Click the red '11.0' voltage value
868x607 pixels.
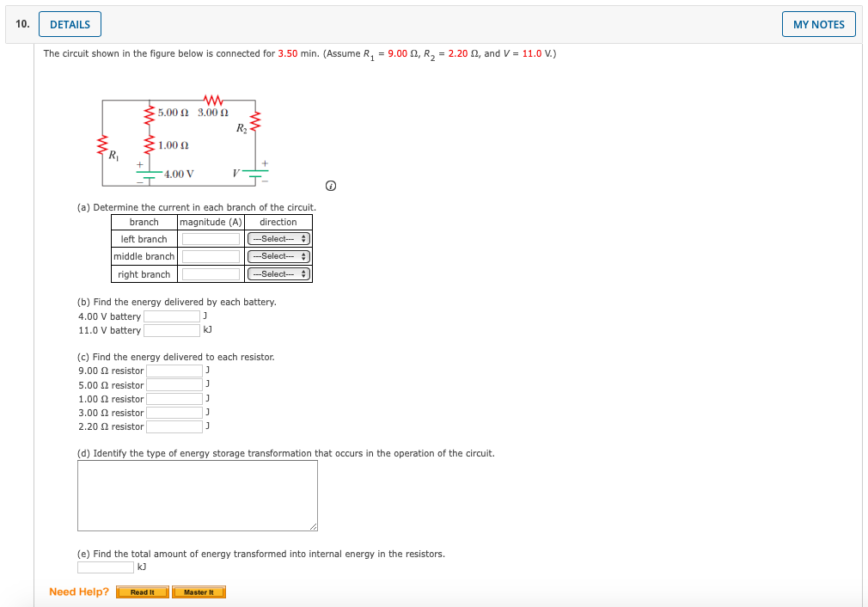(532, 53)
